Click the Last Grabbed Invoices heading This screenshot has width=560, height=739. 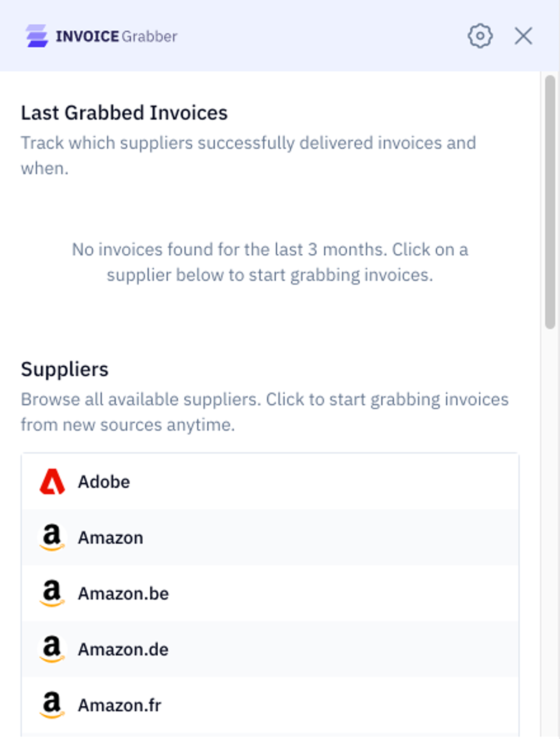click(x=124, y=113)
